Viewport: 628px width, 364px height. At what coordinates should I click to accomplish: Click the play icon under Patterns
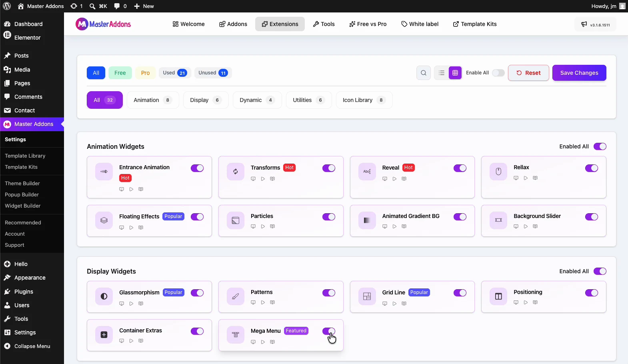tap(263, 302)
